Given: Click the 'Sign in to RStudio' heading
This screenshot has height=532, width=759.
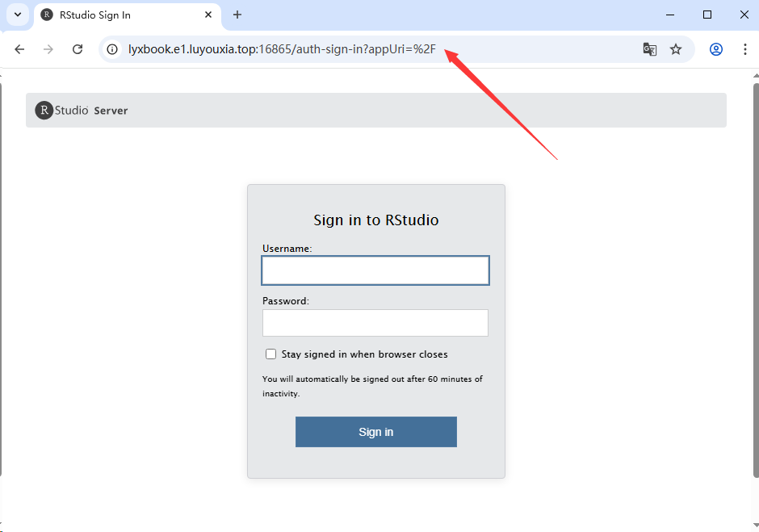Looking at the screenshot, I should tap(376, 220).
